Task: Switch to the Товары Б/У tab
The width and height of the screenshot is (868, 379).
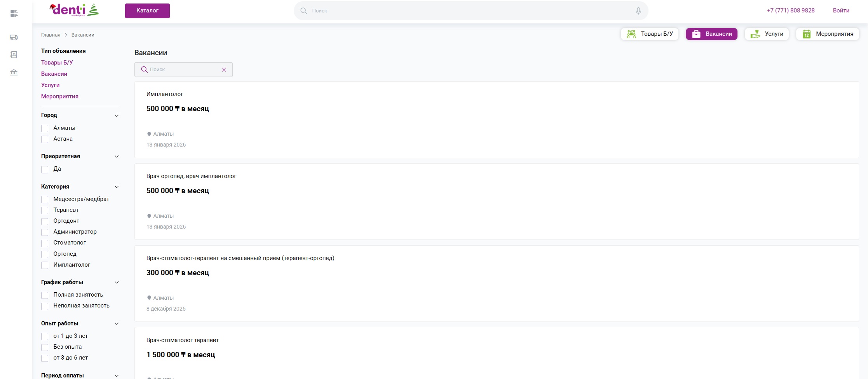Action: pos(650,34)
